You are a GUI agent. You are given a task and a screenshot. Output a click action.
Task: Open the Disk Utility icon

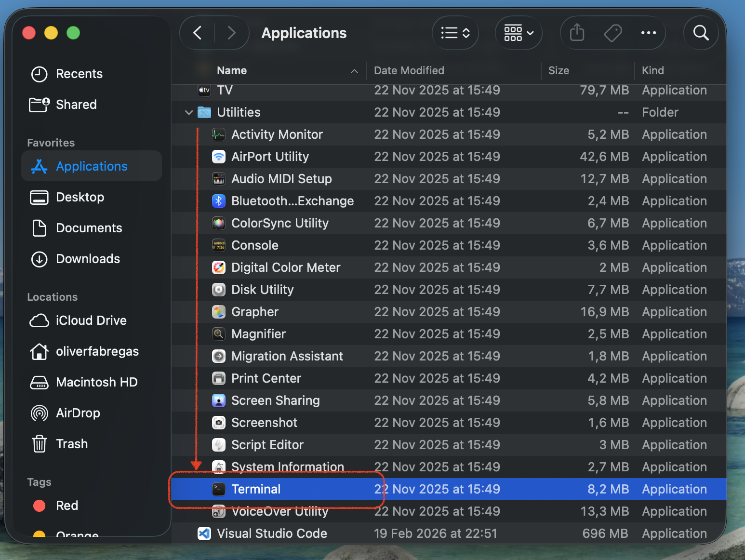point(219,289)
